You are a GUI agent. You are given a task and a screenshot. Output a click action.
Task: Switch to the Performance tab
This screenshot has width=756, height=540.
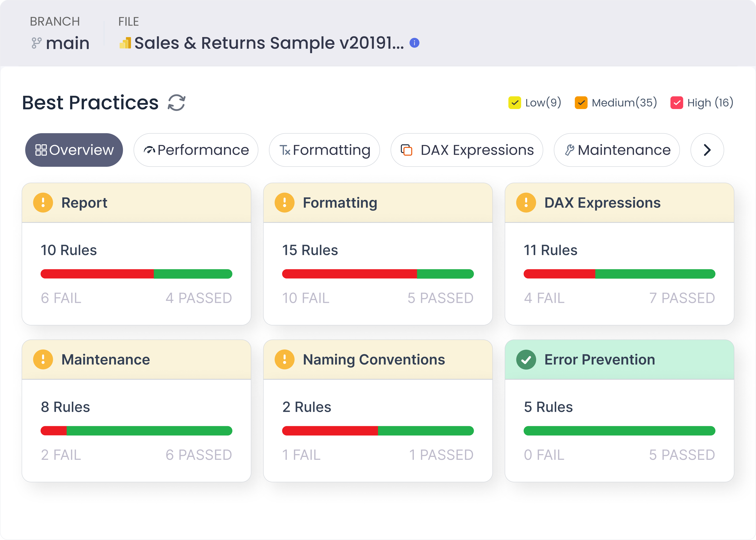pyautogui.click(x=196, y=150)
